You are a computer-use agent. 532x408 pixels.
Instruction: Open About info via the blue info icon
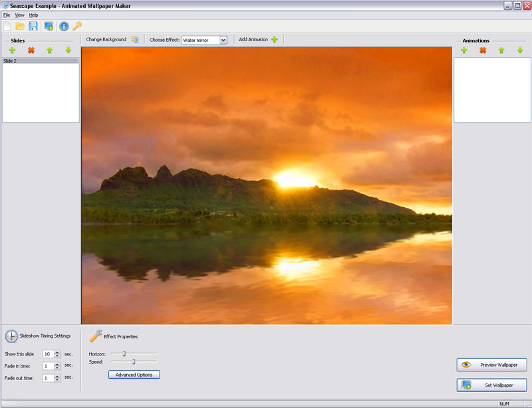click(x=64, y=25)
